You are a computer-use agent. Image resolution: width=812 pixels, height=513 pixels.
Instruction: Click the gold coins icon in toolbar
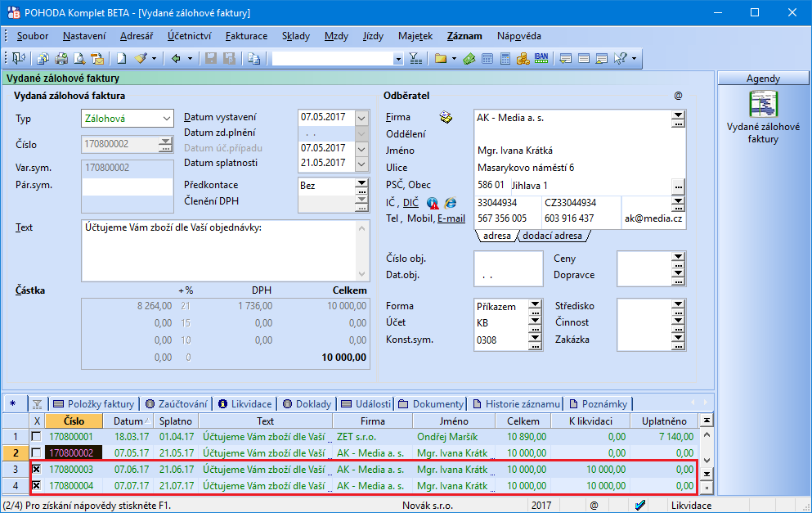point(523,59)
